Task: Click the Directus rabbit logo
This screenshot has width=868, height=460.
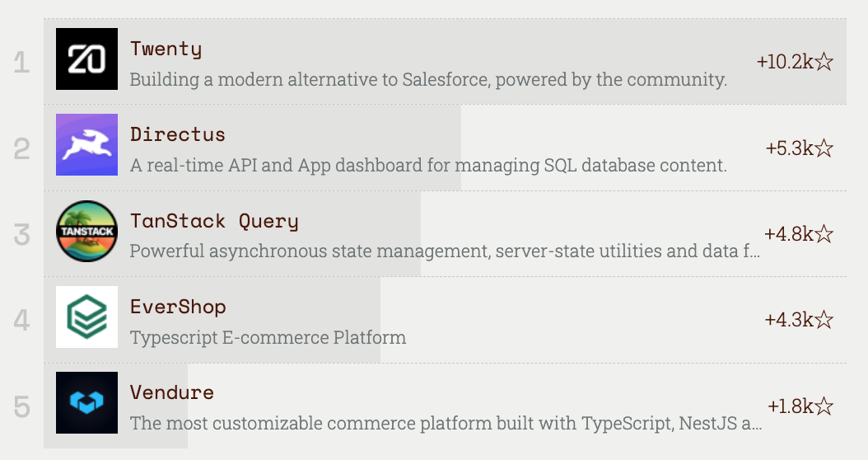Action: (x=86, y=145)
